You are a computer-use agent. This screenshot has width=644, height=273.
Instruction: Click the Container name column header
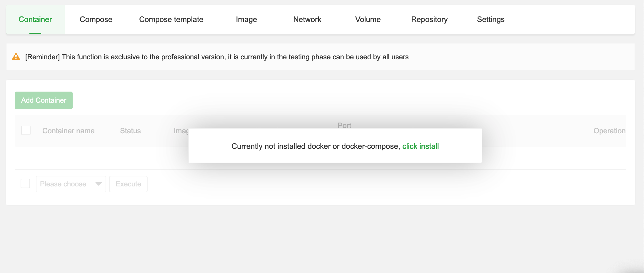(x=69, y=131)
